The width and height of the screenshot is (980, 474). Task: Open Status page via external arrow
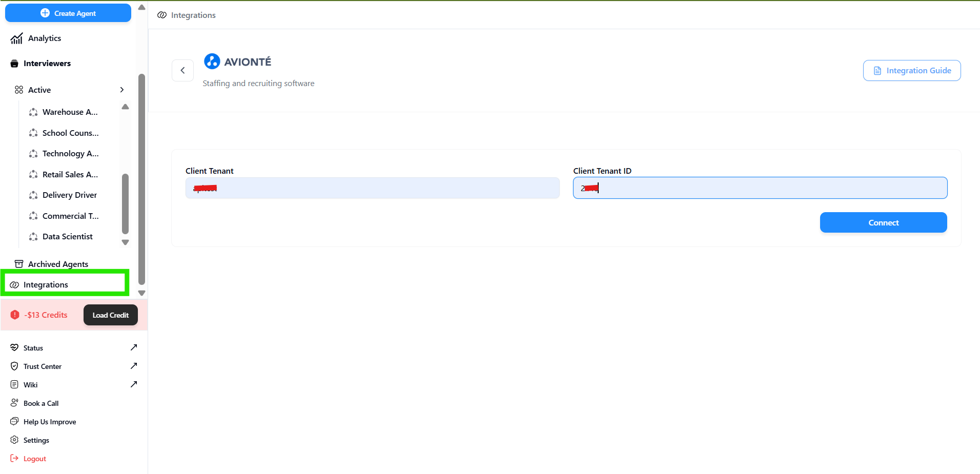pos(134,347)
